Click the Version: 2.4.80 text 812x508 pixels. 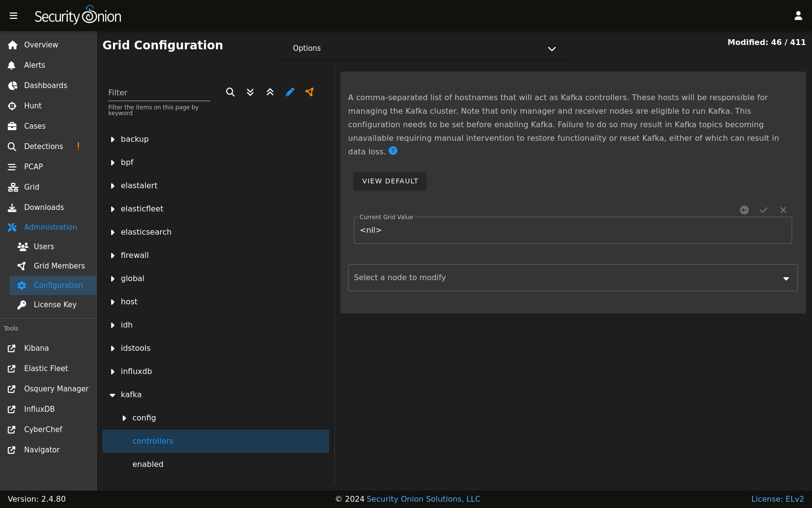tap(37, 499)
